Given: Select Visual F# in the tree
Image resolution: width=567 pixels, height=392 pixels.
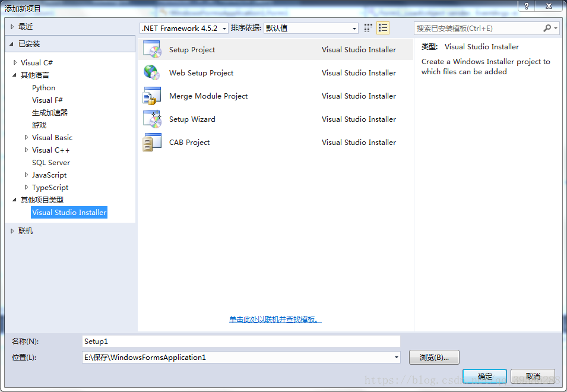Looking at the screenshot, I should click(47, 100).
